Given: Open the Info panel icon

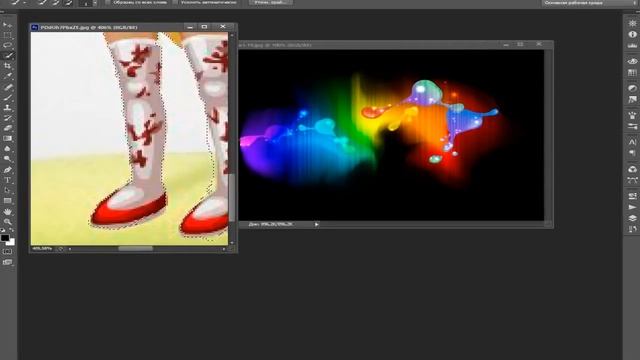Looking at the screenshot, I should (632, 34).
